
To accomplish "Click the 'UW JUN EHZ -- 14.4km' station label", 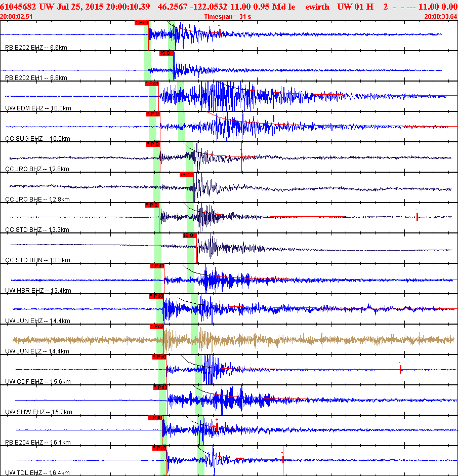I will coord(37,321).
